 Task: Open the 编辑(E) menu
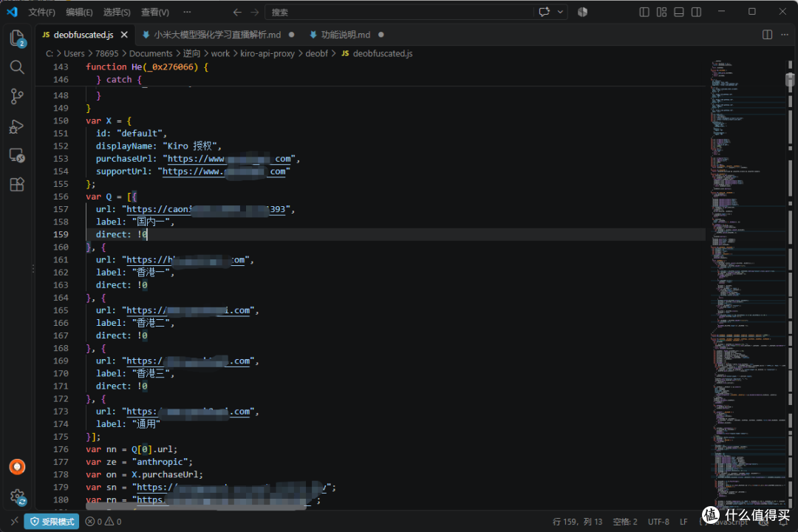coord(79,13)
